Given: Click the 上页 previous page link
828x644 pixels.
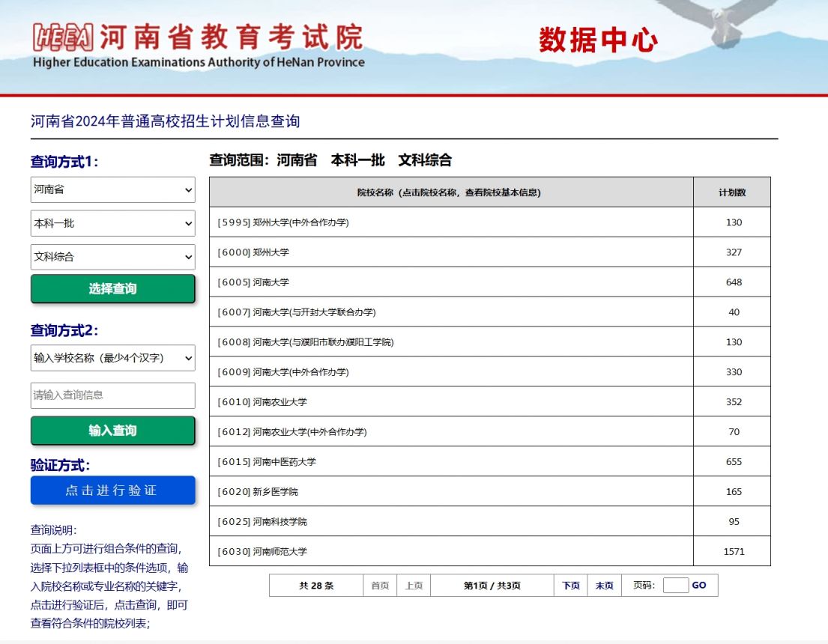Looking at the screenshot, I should [x=414, y=586].
